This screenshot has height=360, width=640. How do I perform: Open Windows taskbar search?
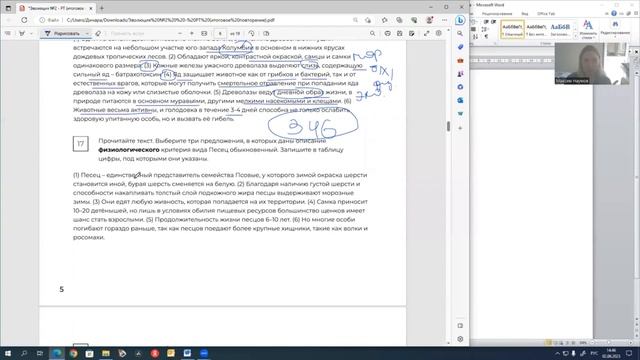[x=24, y=353]
